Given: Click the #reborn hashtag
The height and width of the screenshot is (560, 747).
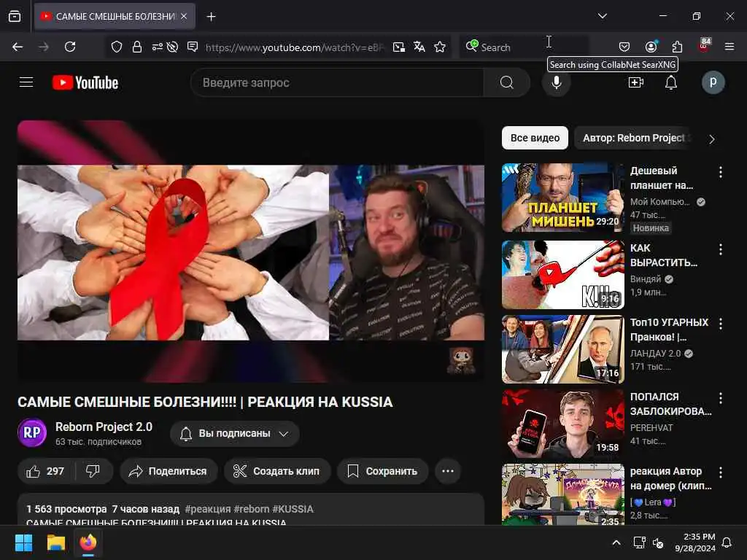Looking at the screenshot, I should coord(252,509).
